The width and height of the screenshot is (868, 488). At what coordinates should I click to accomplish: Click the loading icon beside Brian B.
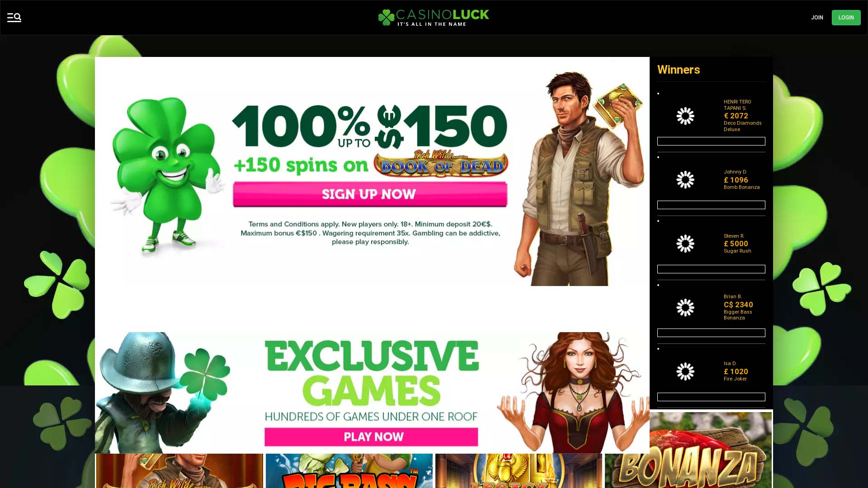[685, 307]
